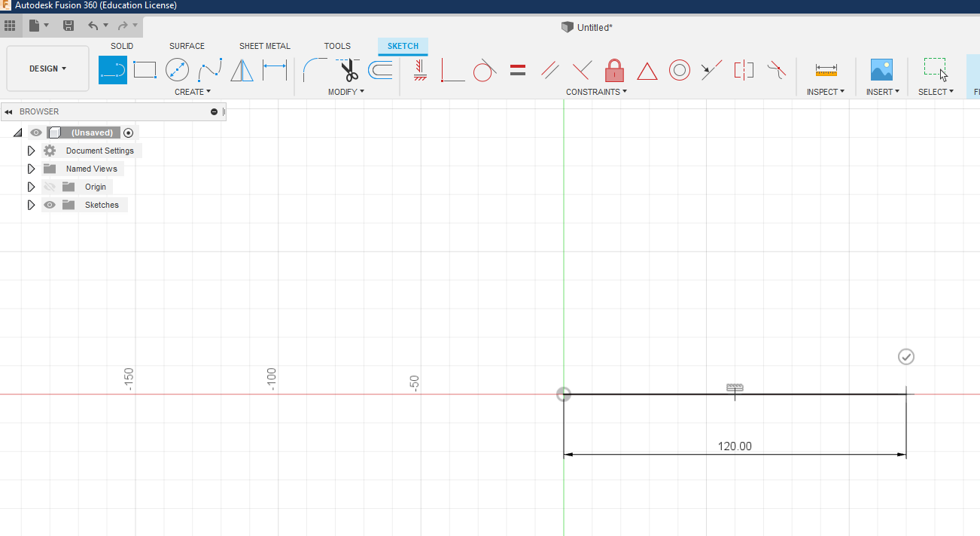The height and width of the screenshot is (536, 980).
Task: Show the Origin folder via eye icon
Action: pos(50,187)
